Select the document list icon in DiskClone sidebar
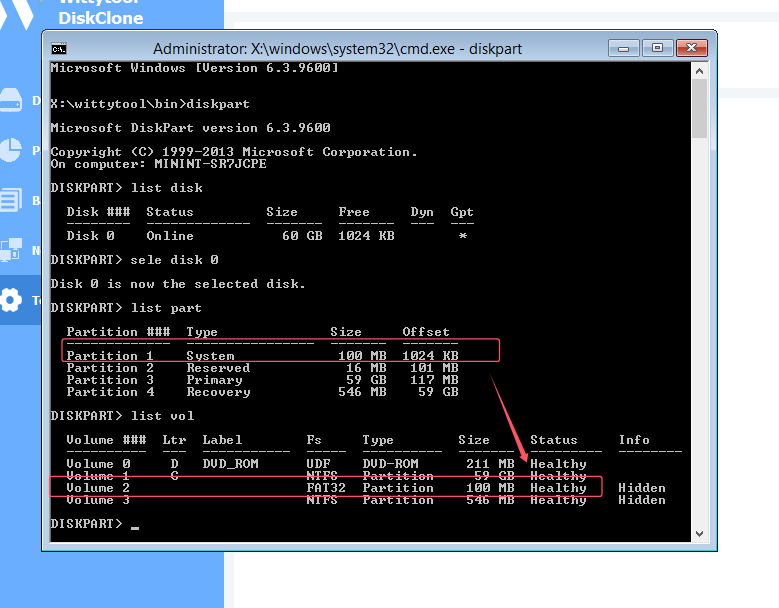This screenshot has width=779, height=608. 11,200
